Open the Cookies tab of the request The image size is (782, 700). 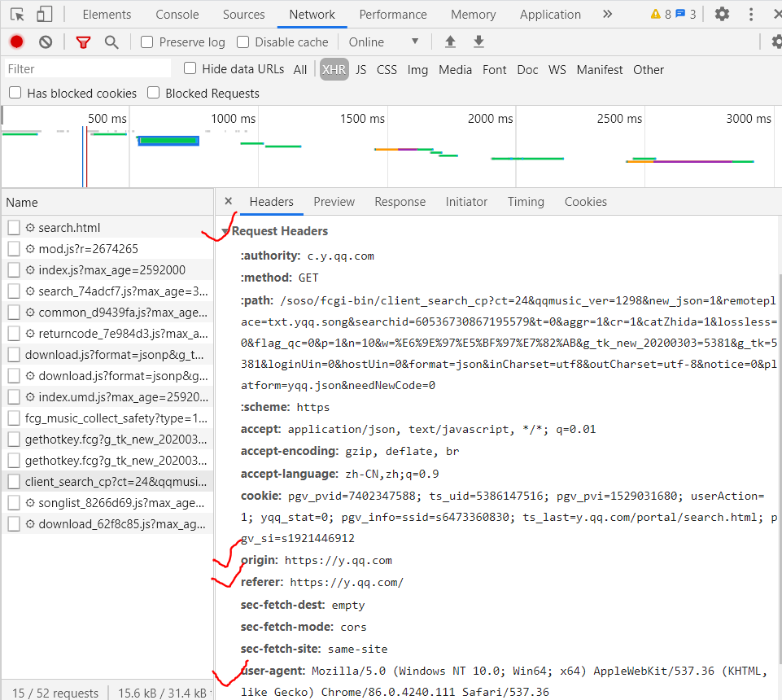(586, 202)
